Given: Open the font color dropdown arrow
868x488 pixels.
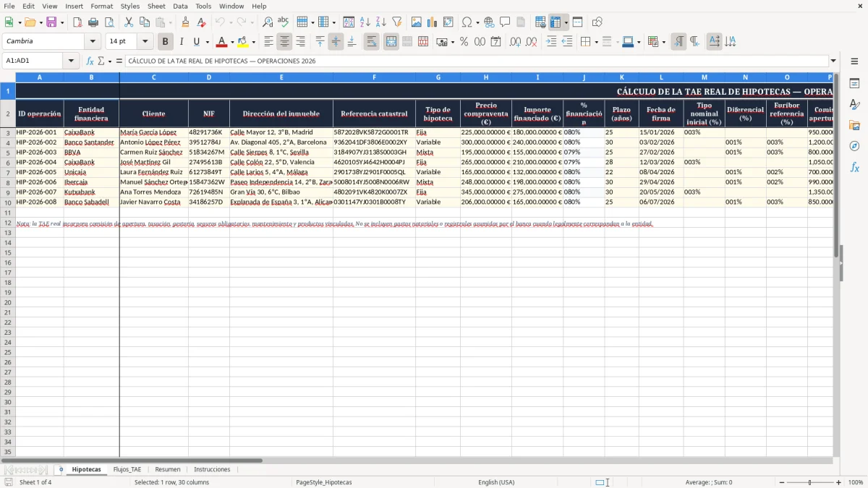Looking at the screenshot, I should [232, 42].
